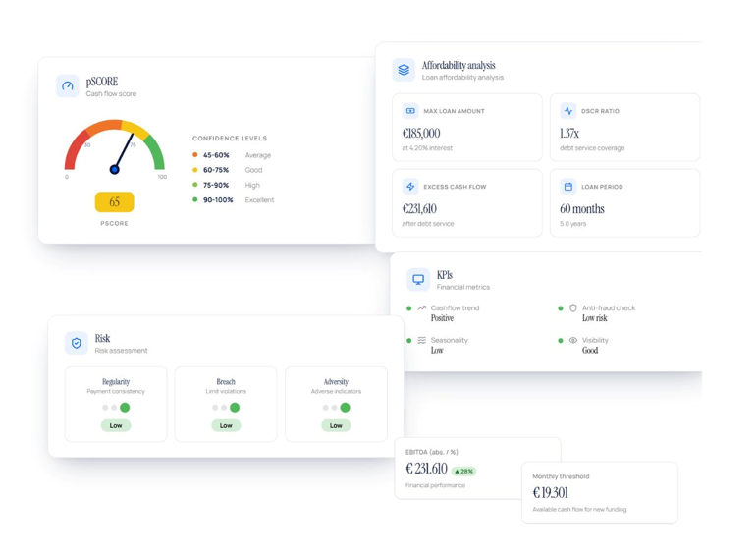Open the Monthly threshold card

tap(600, 492)
